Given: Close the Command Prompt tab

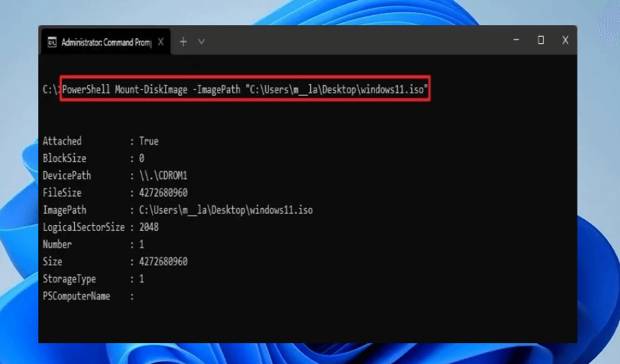Looking at the screenshot, I should point(161,42).
